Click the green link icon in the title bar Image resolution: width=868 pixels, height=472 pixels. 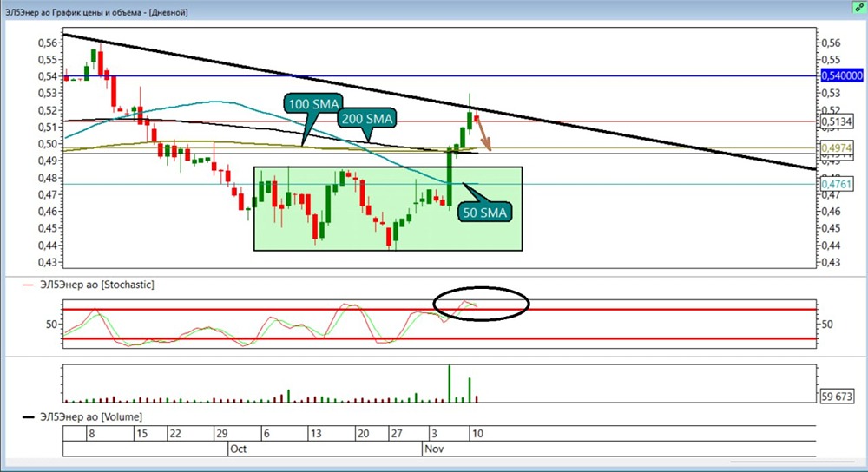[x=858, y=6]
